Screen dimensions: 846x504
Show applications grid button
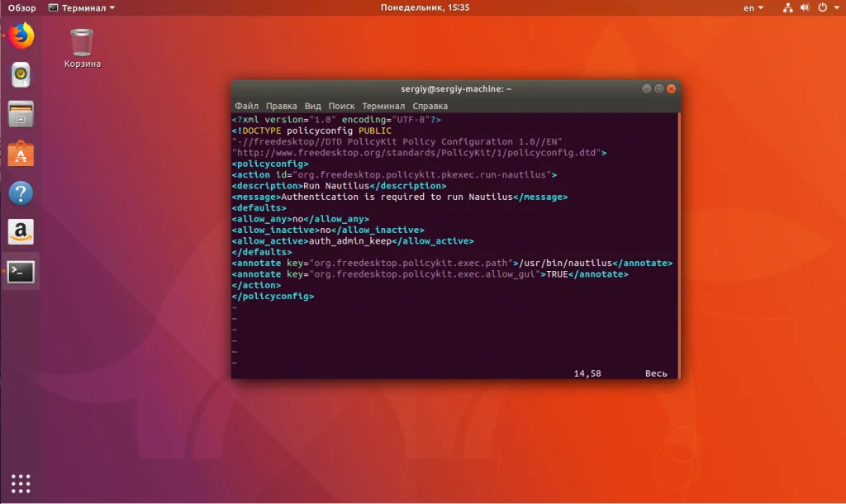21,483
